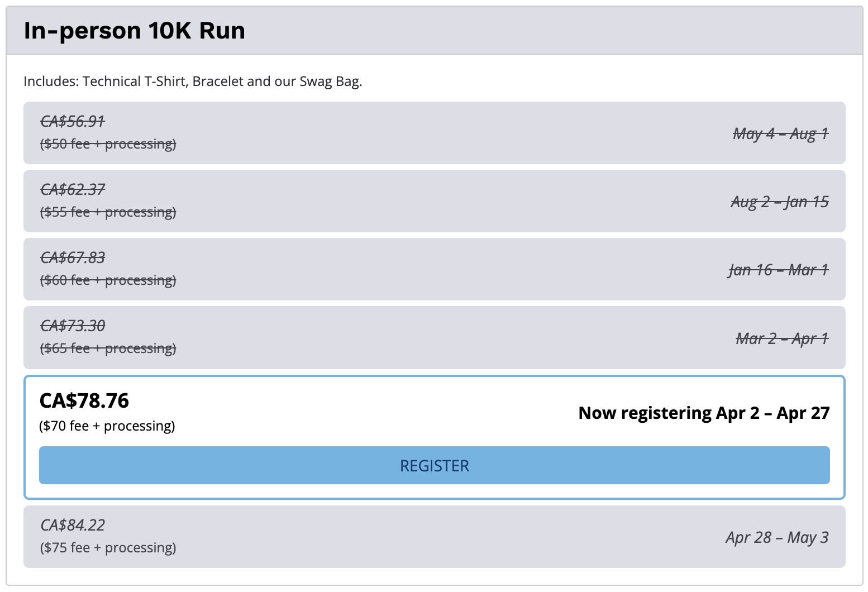This screenshot has width=868, height=592.
Task: Select the expired CA$56.91 price
Action: coord(73,121)
